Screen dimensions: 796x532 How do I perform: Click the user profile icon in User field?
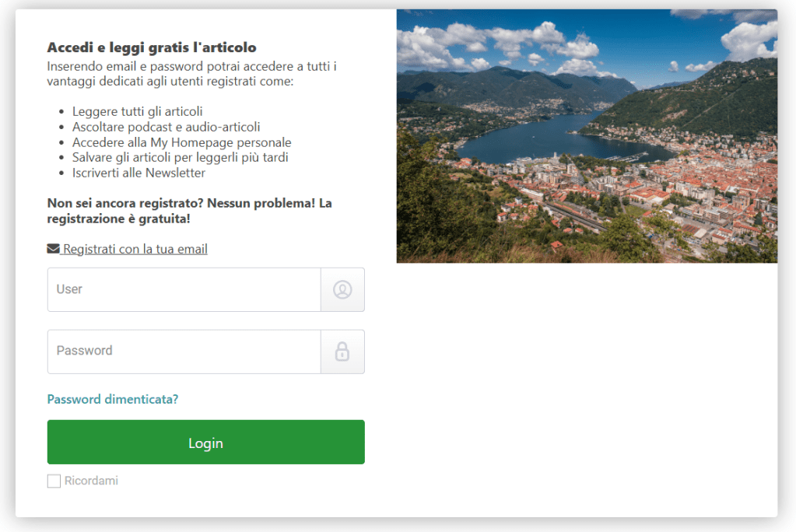(x=342, y=289)
